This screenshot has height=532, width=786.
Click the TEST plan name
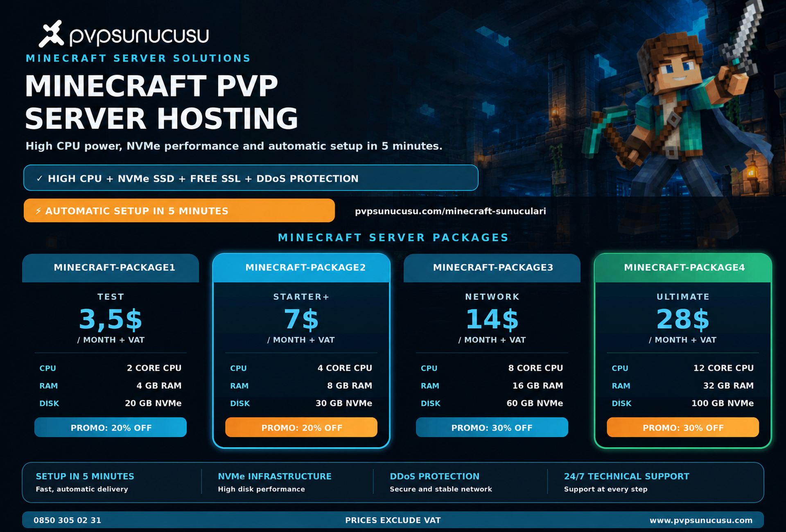(111, 297)
